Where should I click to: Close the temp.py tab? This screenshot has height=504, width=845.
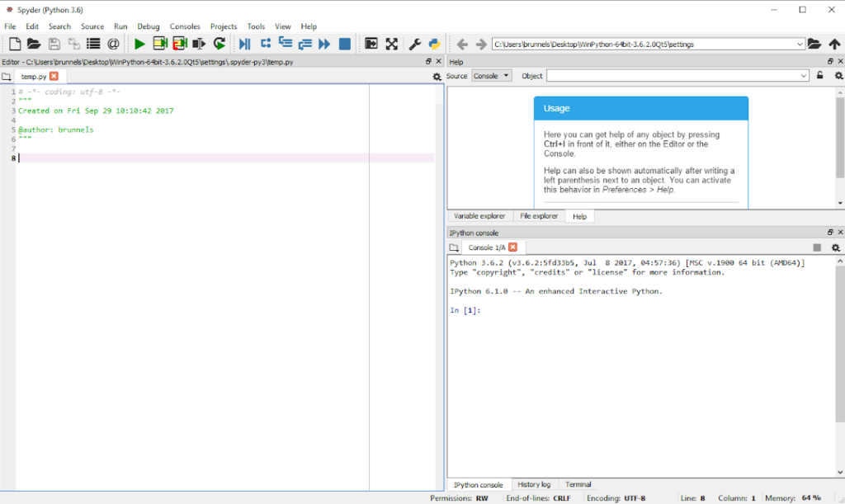point(54,77)
